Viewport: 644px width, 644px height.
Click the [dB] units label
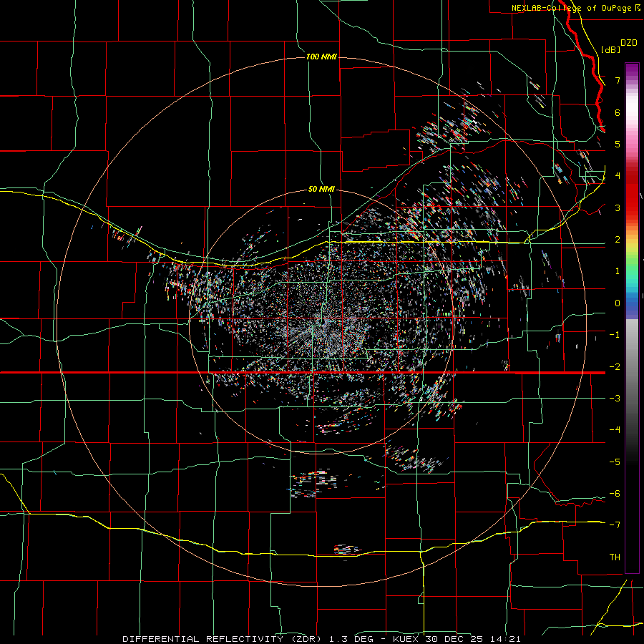pyautogui.click(x=610, y=49)
